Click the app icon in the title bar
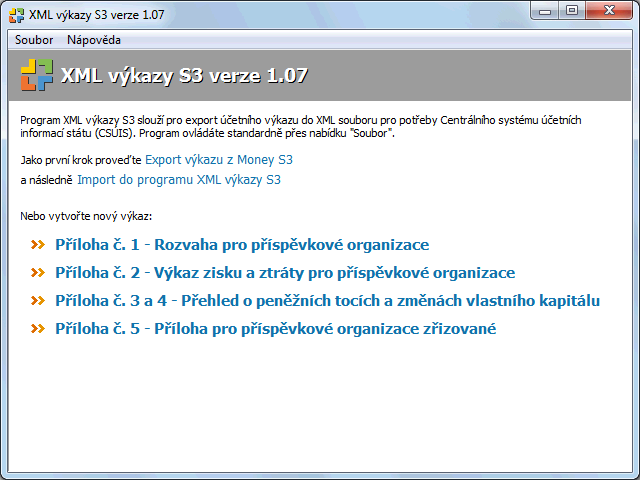The height and width of the screenshot is (480, 640). pos(17,11)
